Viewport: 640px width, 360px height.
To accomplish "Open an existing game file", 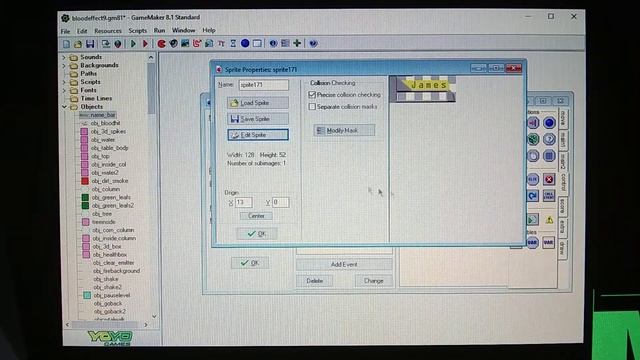I will (x=78, y=44).
